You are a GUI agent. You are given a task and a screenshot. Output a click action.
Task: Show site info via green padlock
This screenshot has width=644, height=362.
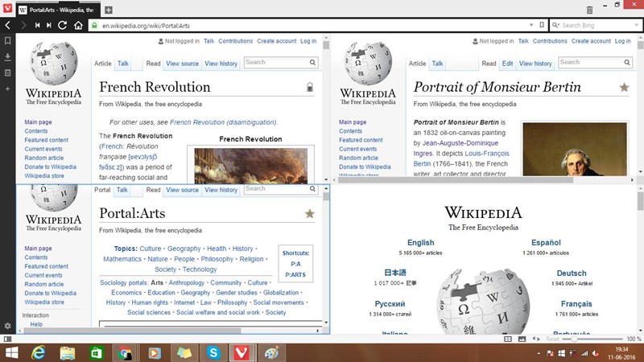[x=94, y=26]
